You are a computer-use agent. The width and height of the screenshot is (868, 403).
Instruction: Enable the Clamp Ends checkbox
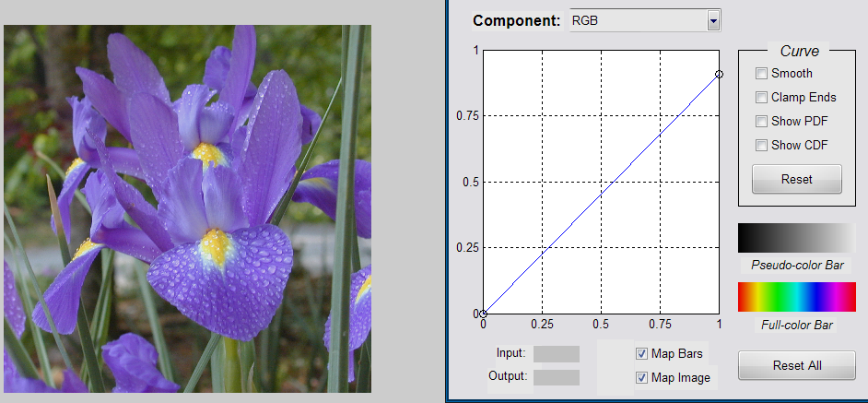(762, 98)
